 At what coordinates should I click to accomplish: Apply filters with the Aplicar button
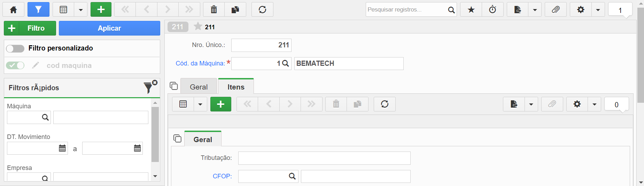[x=109, y=28]
